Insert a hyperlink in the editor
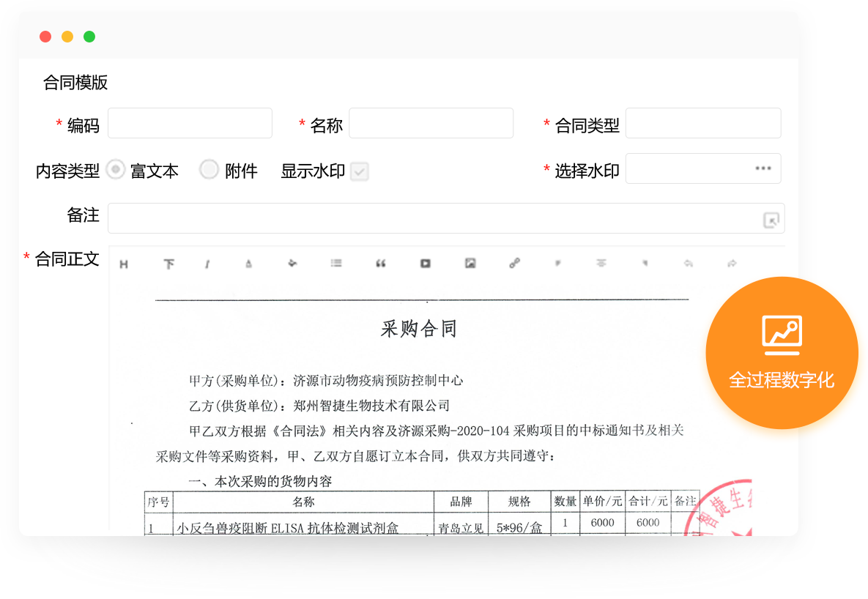The width and height of the screenshot is (868, 599). click(515, 264)
